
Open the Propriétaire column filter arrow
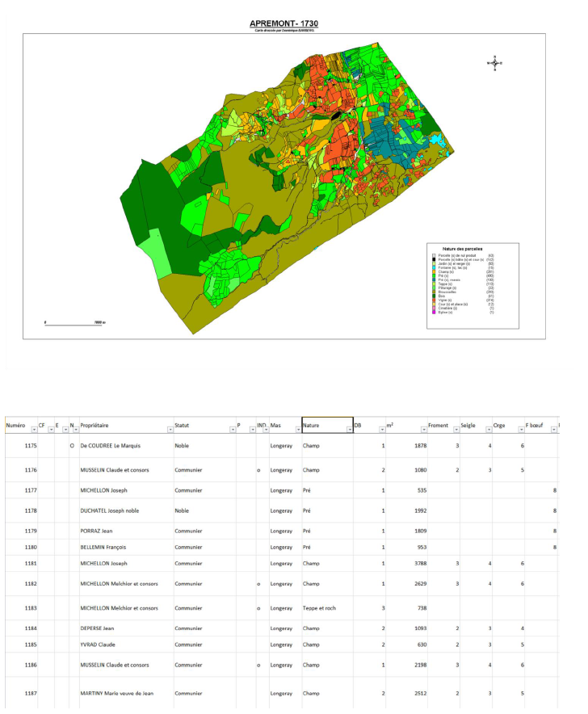(169, 430)
